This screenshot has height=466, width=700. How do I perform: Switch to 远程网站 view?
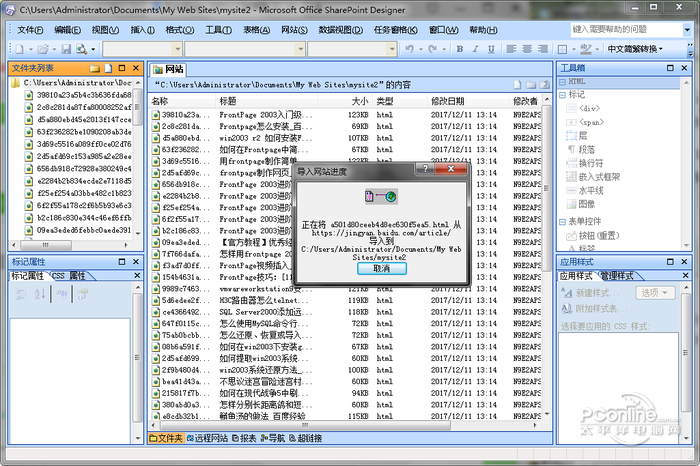(207, 438)
